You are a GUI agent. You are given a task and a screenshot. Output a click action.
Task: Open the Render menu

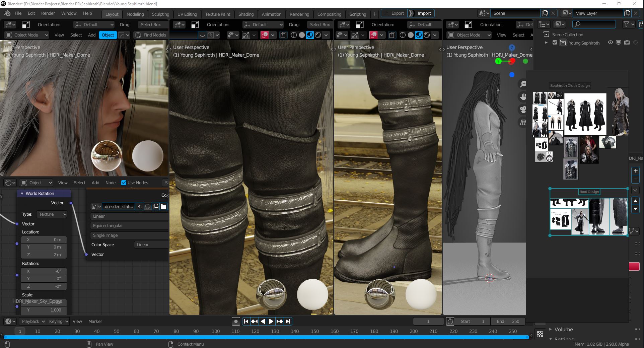[48, 13]
